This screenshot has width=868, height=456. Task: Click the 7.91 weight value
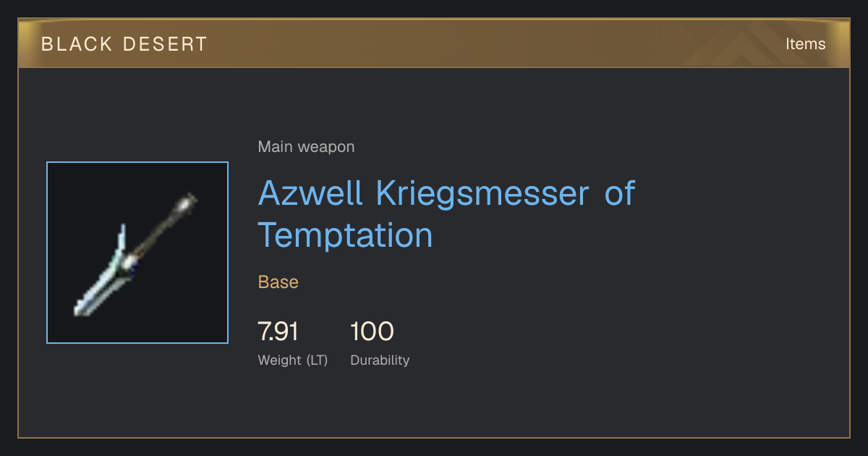[278, 332]
